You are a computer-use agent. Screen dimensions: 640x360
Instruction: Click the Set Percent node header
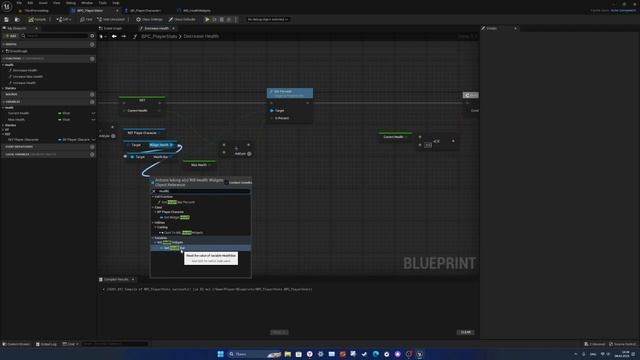(x=290, y=93)
